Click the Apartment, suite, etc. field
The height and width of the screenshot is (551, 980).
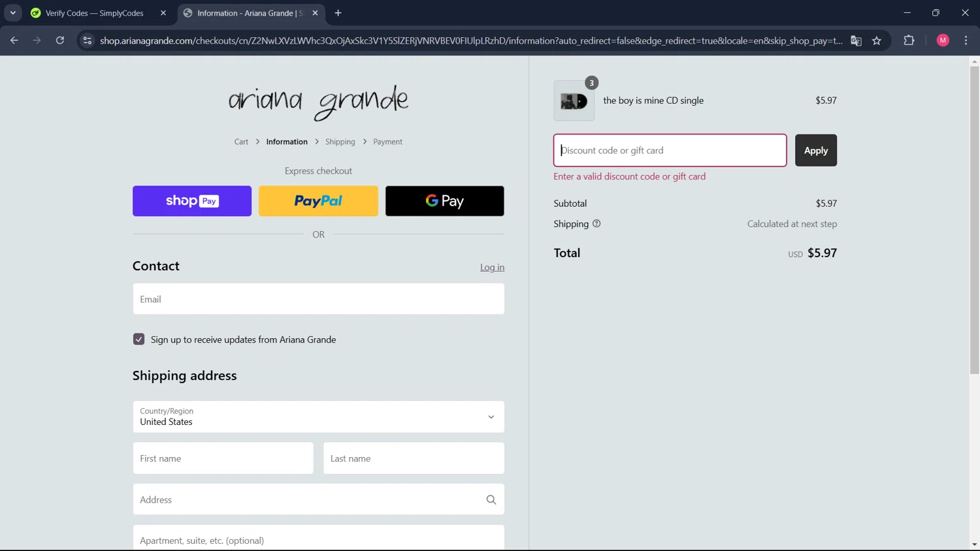[x=318, y=539]
